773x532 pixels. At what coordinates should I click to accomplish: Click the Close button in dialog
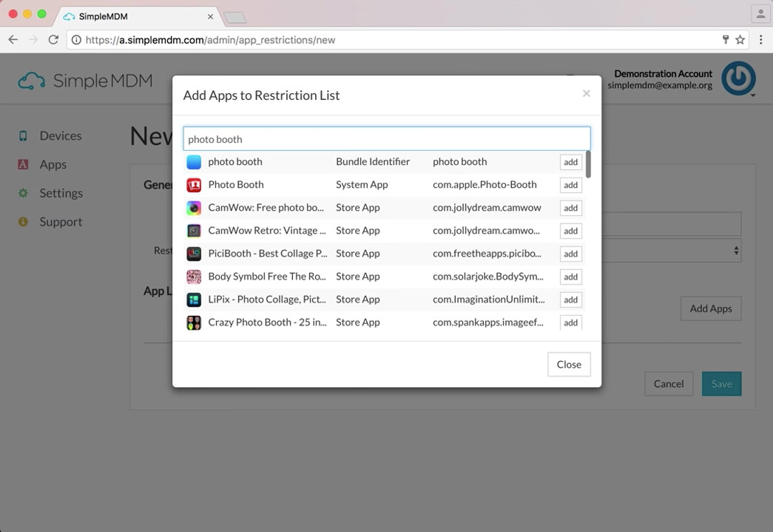click(x=569, y=364)
